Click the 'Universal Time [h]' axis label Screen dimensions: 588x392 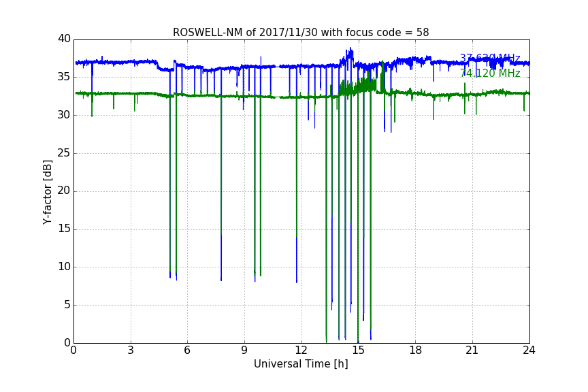click(301, 364)
